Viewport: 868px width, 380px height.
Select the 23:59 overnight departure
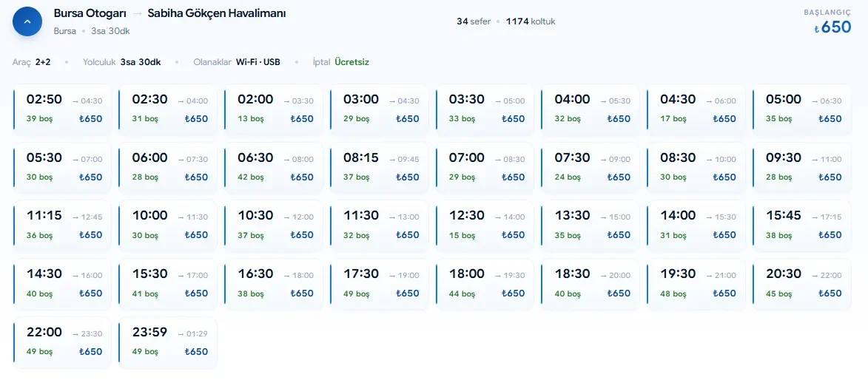168,343
